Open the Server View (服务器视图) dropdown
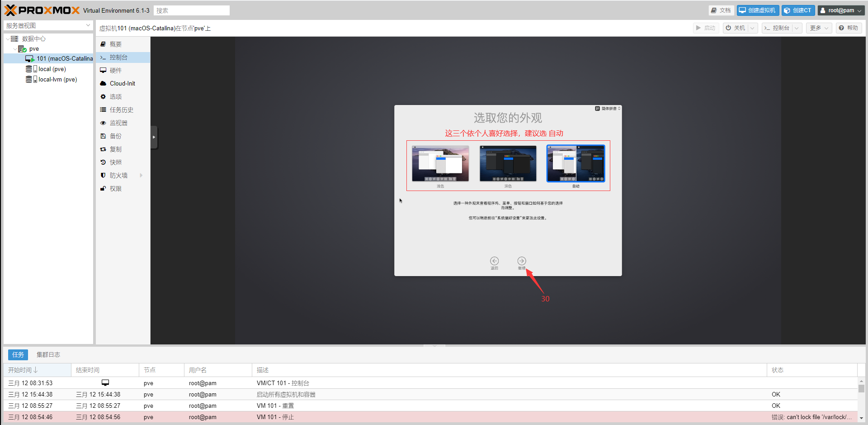 pyautogui.click(x=48, y=26)
